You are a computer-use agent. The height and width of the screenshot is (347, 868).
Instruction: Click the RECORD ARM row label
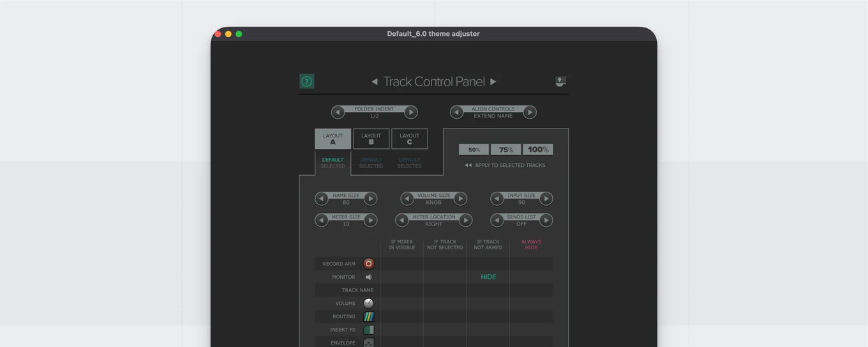(x=339, y=264)
